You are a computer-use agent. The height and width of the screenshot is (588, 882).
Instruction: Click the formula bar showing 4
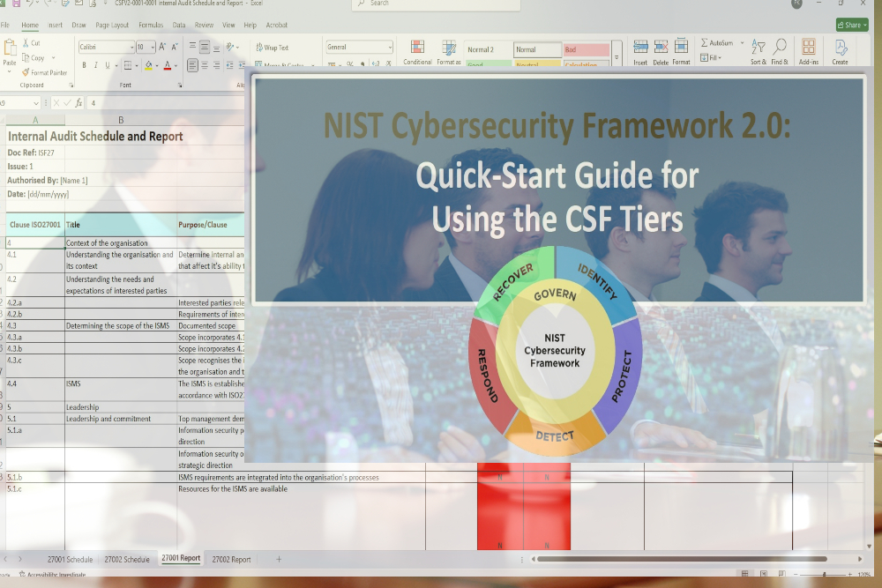tap(166, 103)
